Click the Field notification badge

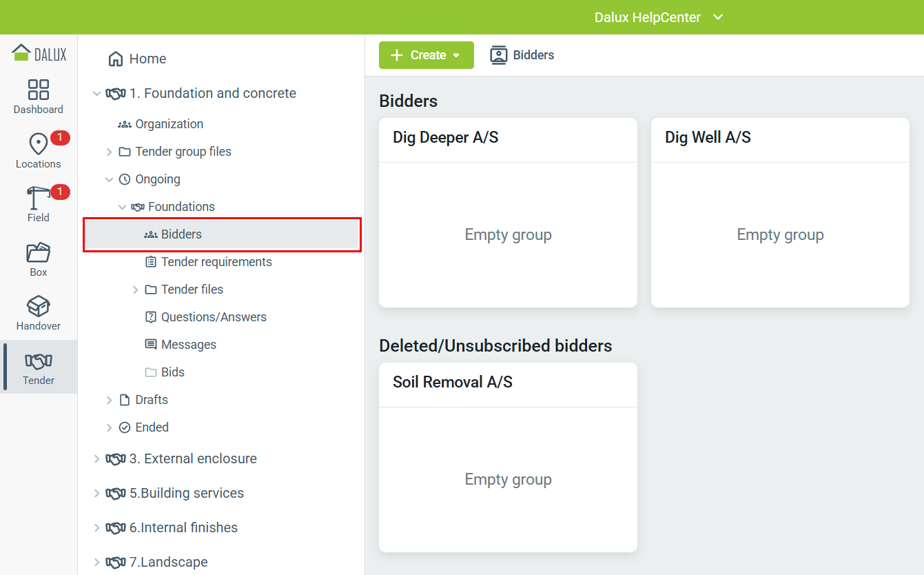pyautogui.click(x=60, y=192)
